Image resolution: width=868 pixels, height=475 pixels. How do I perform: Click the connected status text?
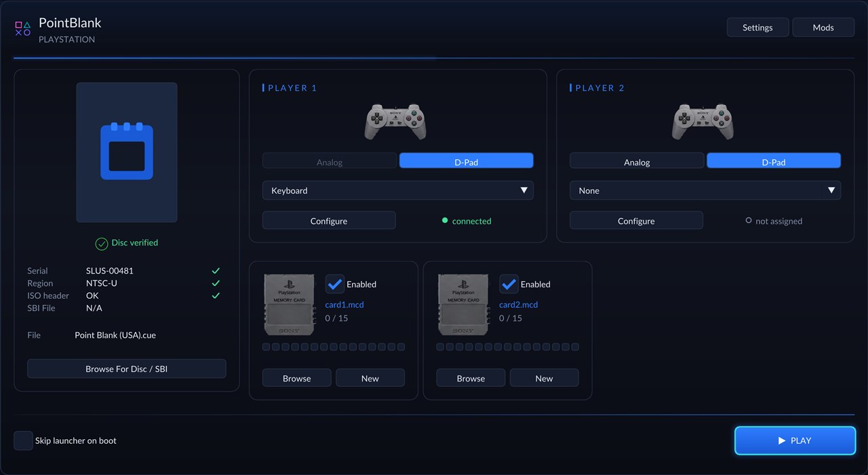point(471,222)
